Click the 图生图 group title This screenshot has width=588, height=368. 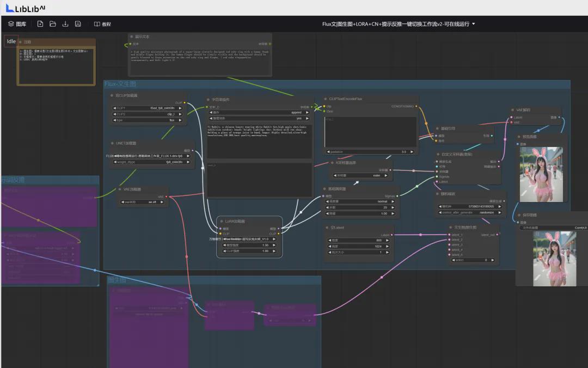117,280
